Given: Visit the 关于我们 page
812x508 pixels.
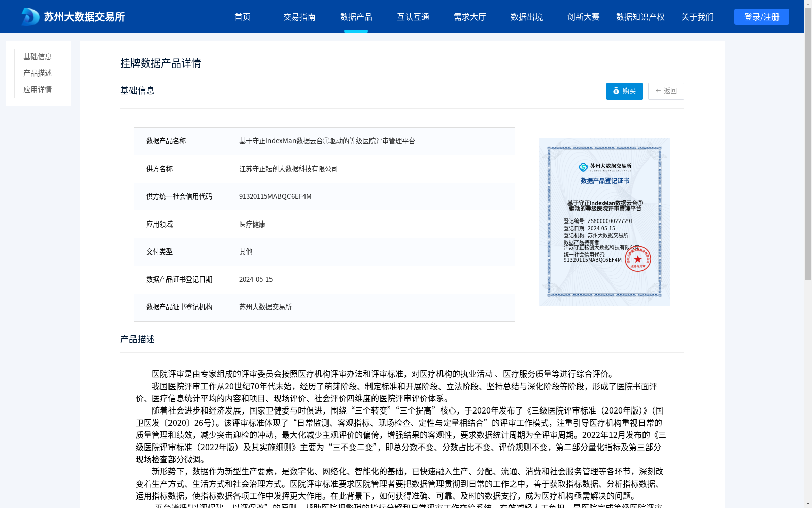Looking at the screenshot, I should [x=697, y=17].
